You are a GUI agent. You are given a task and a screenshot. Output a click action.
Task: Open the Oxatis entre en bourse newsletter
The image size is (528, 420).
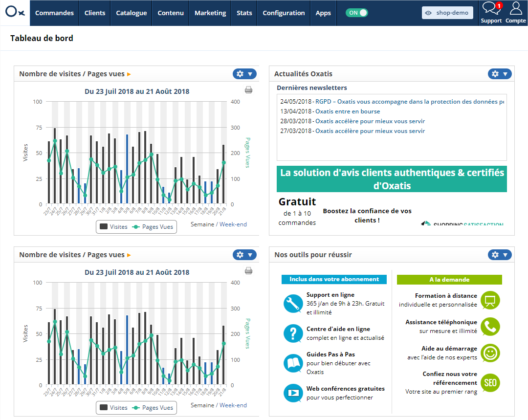[x=348, y=111]
